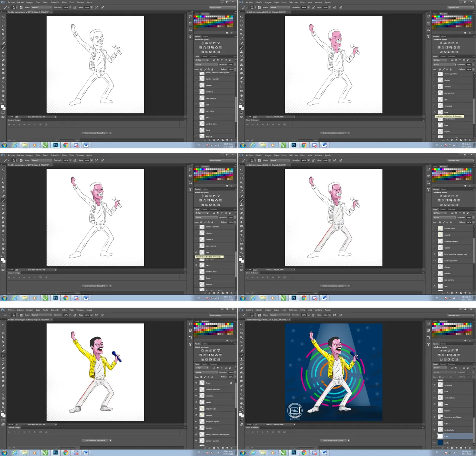Pick Clone Stamp tool in the blue-background screenshot
This screenshot has width=476, height=456.
tap(241, 359)
